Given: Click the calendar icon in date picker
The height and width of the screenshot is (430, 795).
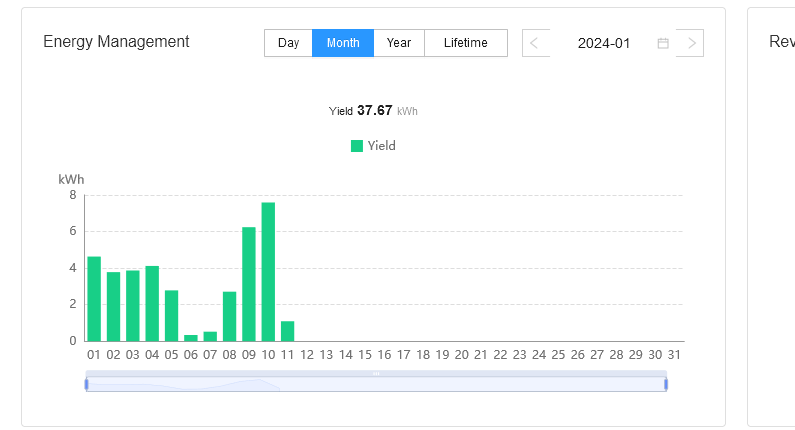Looking at the screenshot, I should click(663, 43).
